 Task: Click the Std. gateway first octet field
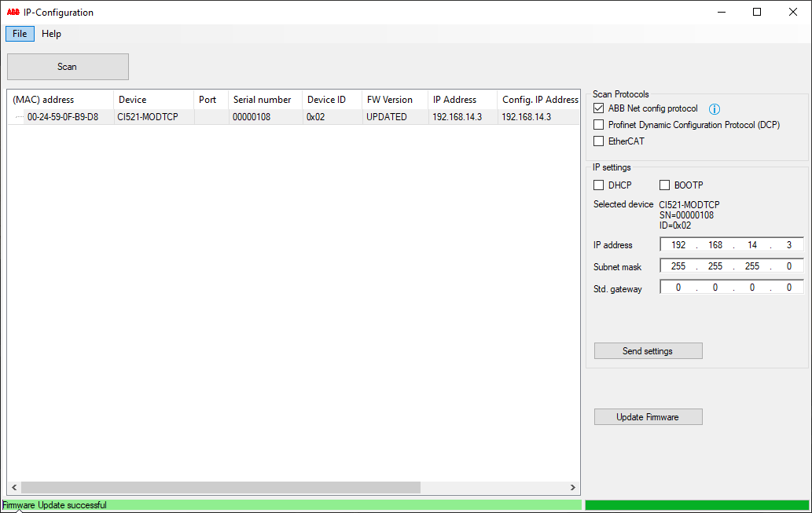pyautogui.click(x=678, y=287)
